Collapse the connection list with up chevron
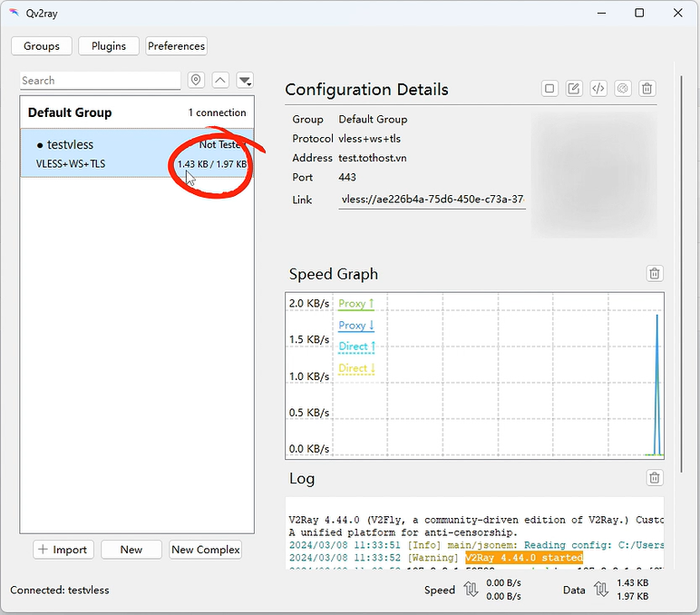The width and height of the screenshot is (700, 615). [x=220, y=81]
